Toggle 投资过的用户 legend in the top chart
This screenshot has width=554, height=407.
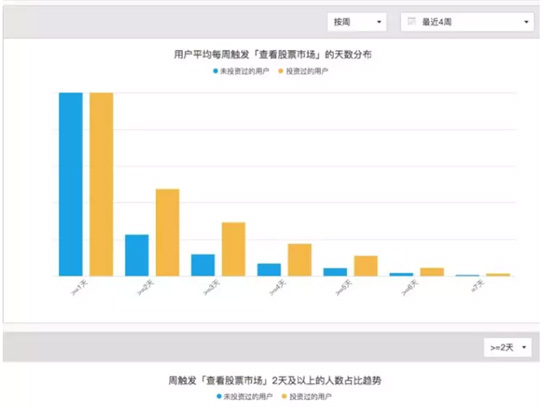[303, 71]
